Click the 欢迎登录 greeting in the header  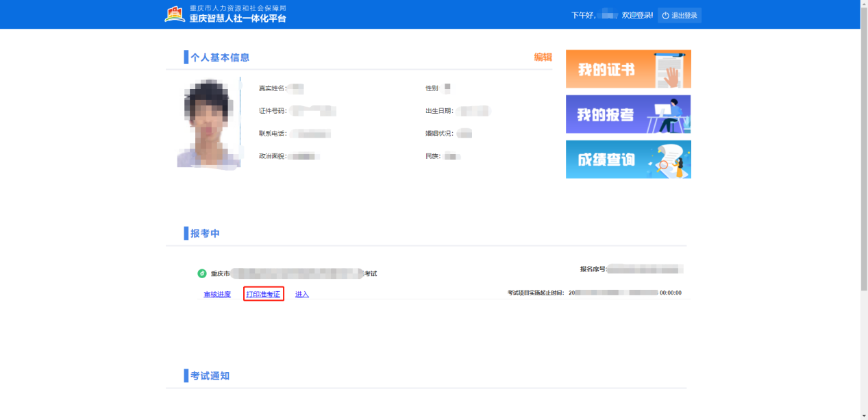[636, 15]
